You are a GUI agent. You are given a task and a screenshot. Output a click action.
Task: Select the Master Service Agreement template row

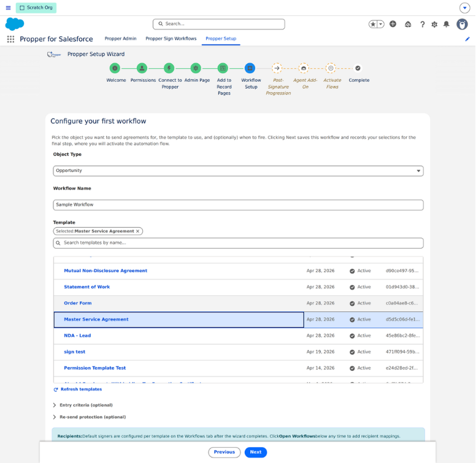pyautogui.click(x=238, y=319)
